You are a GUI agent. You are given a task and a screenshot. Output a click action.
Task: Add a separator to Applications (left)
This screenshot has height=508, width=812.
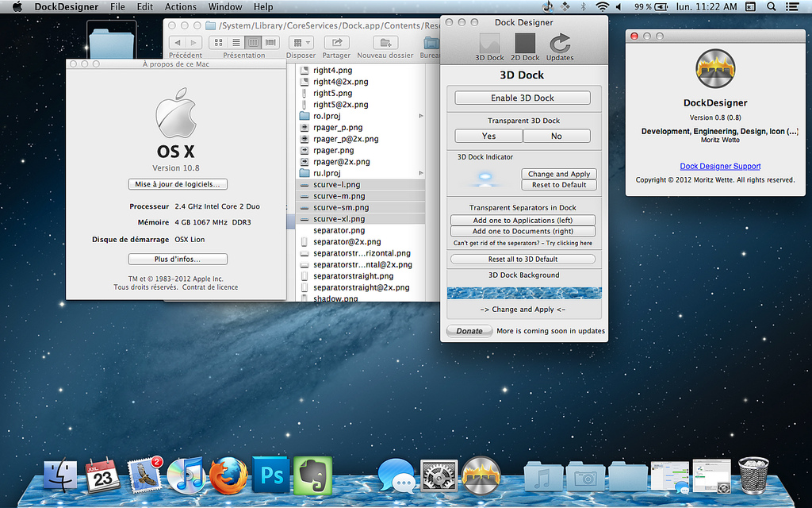coord(523,221)
